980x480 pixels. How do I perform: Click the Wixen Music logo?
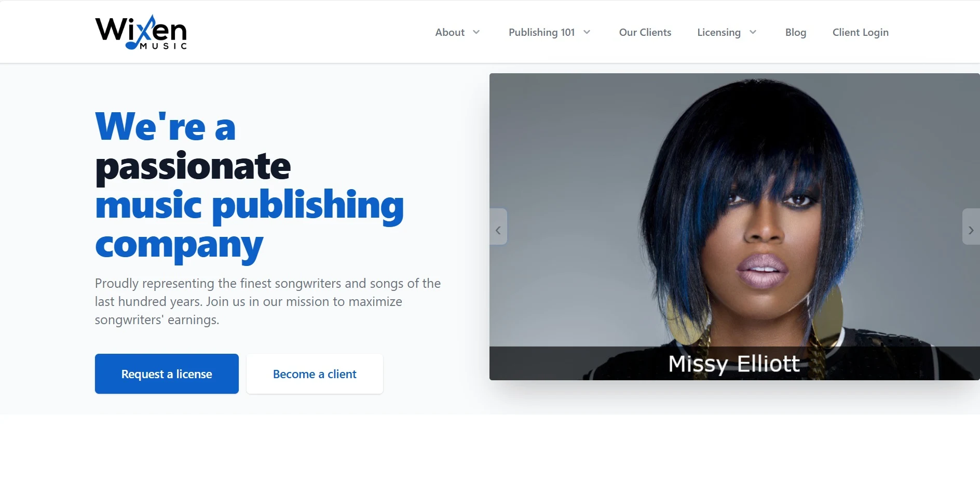click(x=141, y=32)
